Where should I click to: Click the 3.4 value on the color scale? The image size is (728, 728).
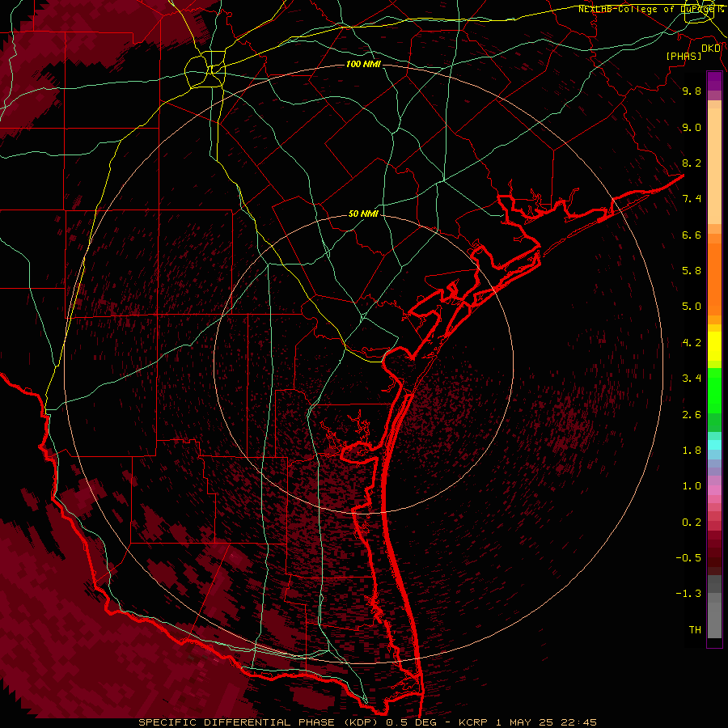pyautogui.click(x=692, y=378)
